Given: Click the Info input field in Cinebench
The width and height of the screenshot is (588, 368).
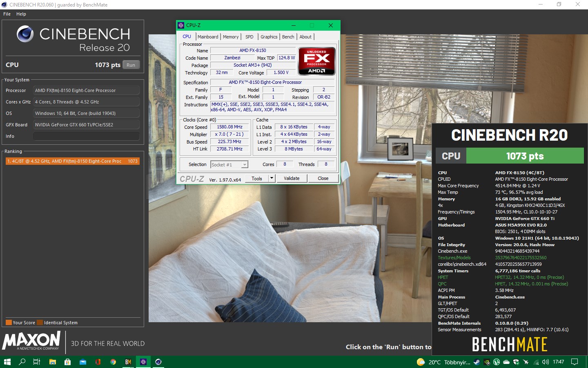Looking at the screenshot, I should coord(86,136).
